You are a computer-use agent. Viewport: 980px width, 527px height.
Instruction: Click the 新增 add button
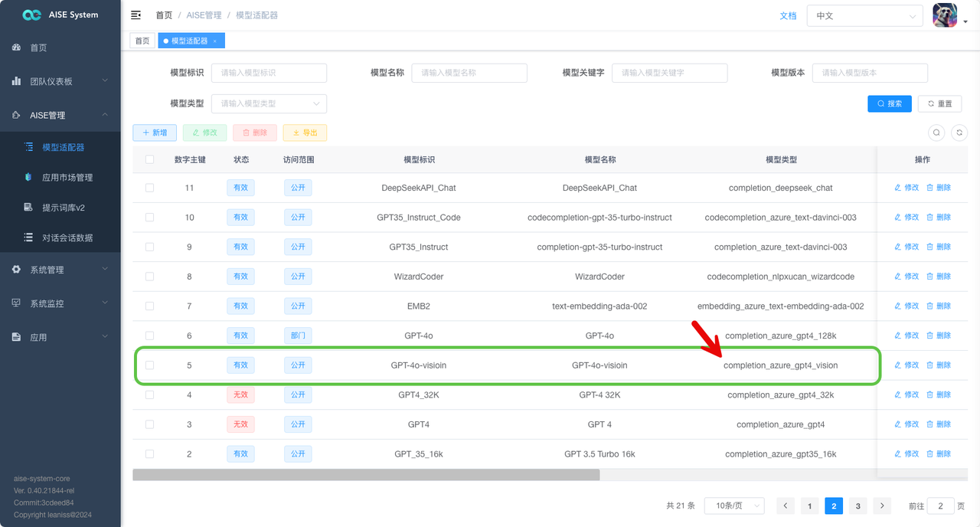[155, 133]
